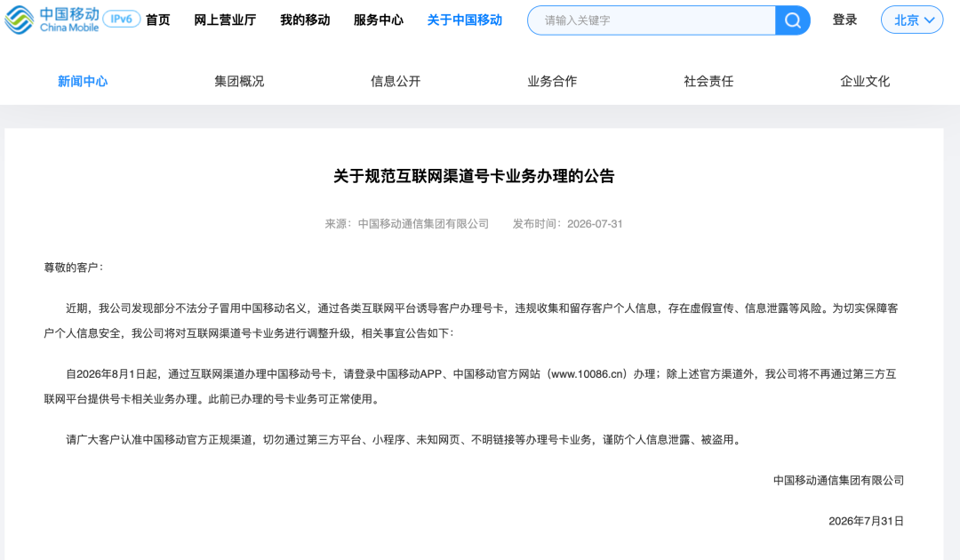Switch to the 信息公开 tab

pos(396,82)
